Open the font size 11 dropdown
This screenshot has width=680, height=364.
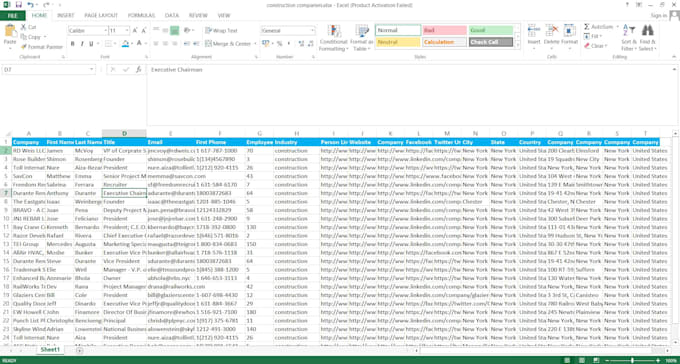tap(127, 31)
